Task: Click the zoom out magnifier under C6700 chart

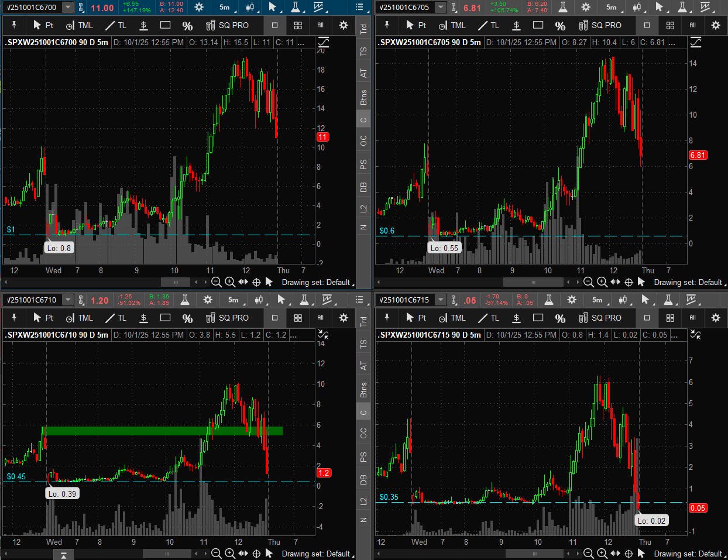Action: (216, 282)
